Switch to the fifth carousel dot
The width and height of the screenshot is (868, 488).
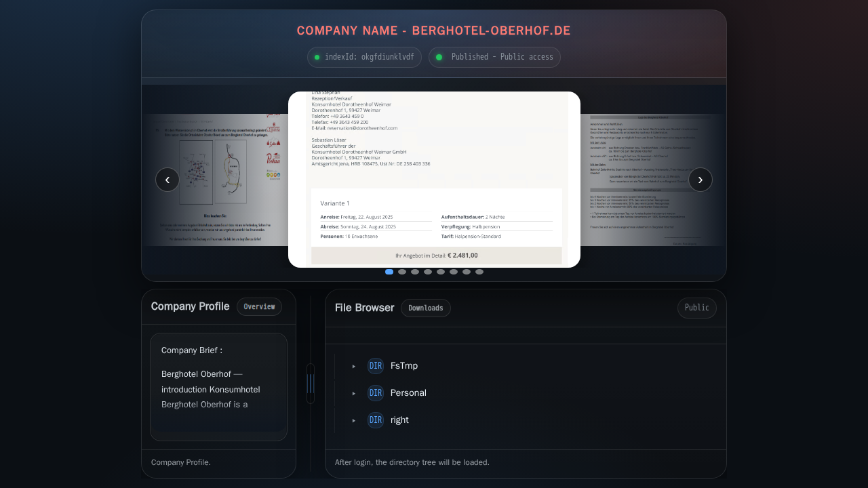coord(441,272)
